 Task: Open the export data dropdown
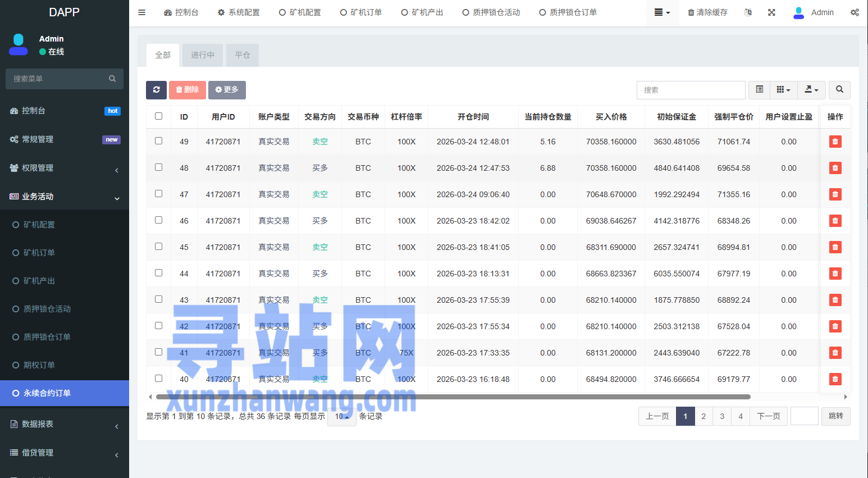point(811,90)
